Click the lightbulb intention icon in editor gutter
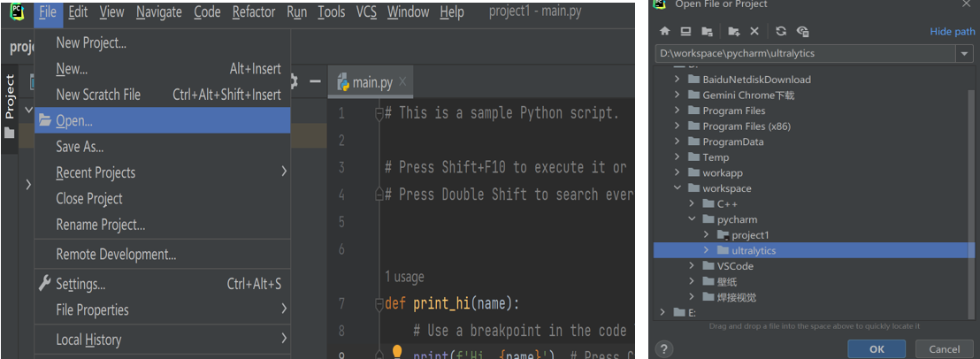Screen dimensions: 980x359 click(x=396, y=352)
